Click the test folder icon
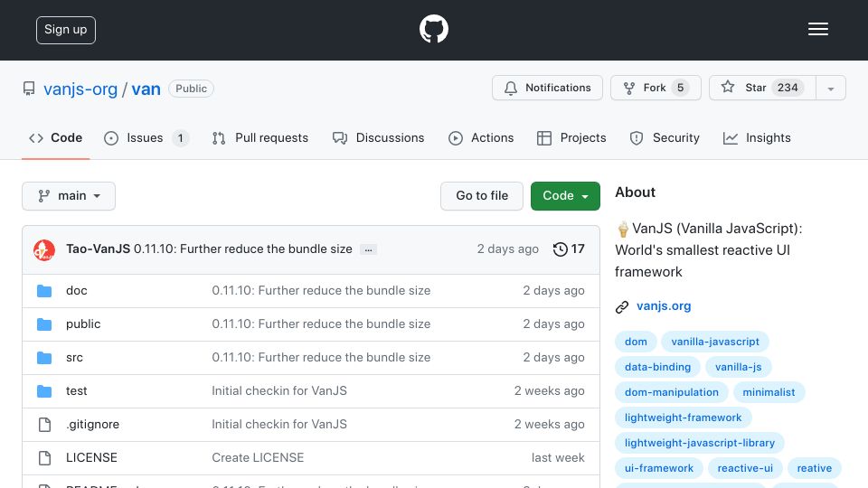 tap(44, 391)
